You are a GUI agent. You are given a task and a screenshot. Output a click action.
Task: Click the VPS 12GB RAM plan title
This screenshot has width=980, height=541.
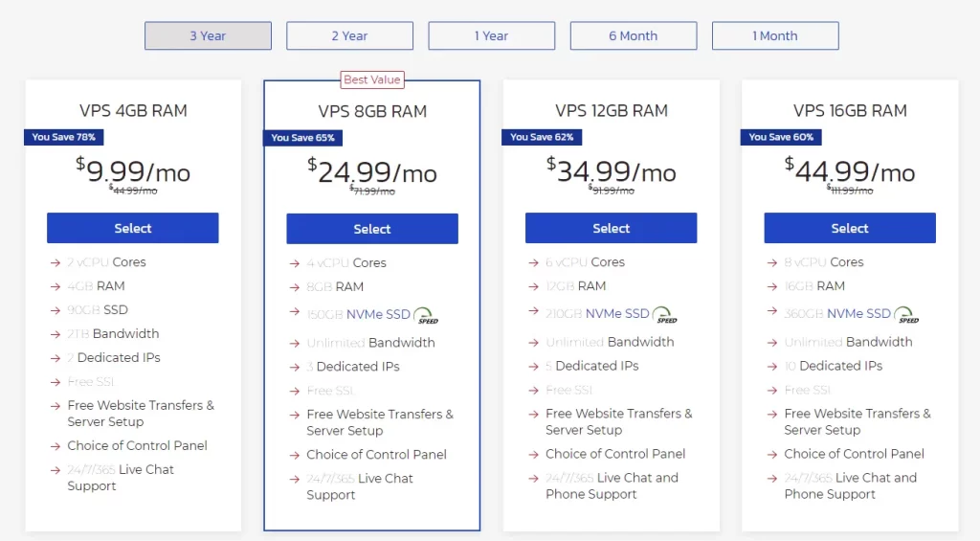click(x=611, y=111)
